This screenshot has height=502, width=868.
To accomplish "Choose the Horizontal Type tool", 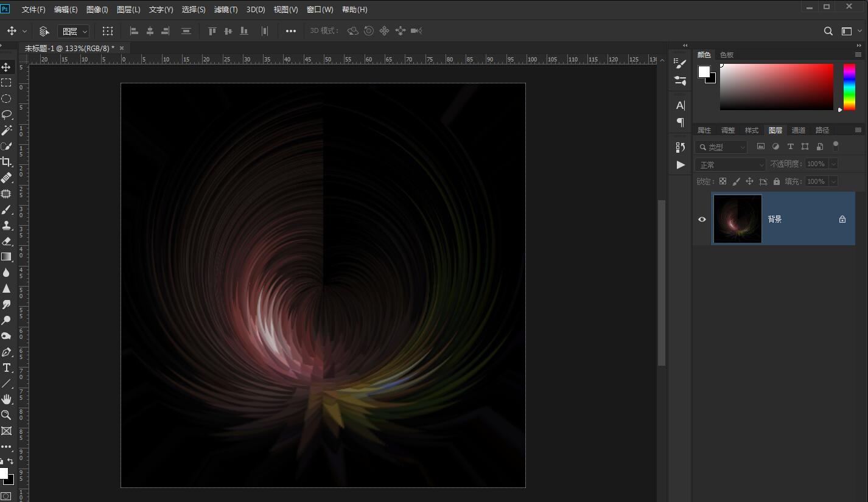I will pyautogui.click(x=7, y=368).
